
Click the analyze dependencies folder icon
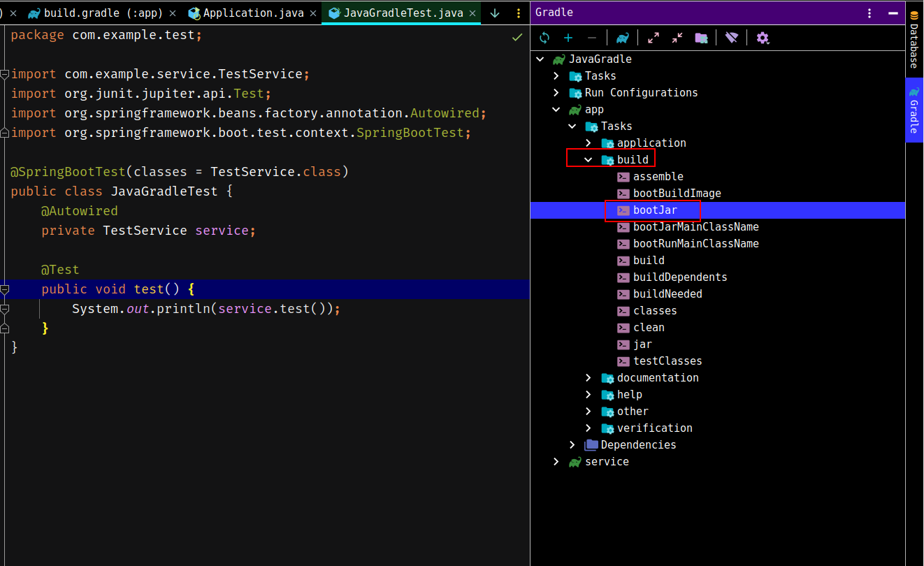coord(701,38)
